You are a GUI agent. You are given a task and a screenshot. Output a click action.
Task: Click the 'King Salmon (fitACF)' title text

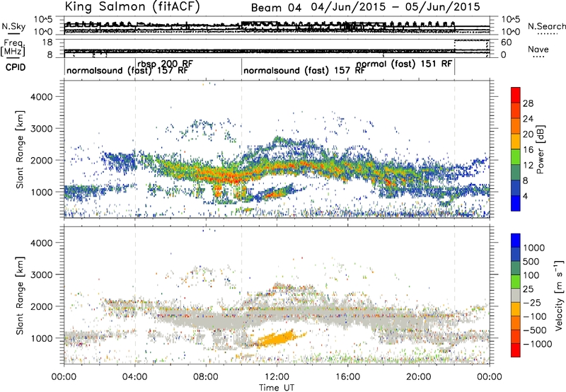[132, 7]
